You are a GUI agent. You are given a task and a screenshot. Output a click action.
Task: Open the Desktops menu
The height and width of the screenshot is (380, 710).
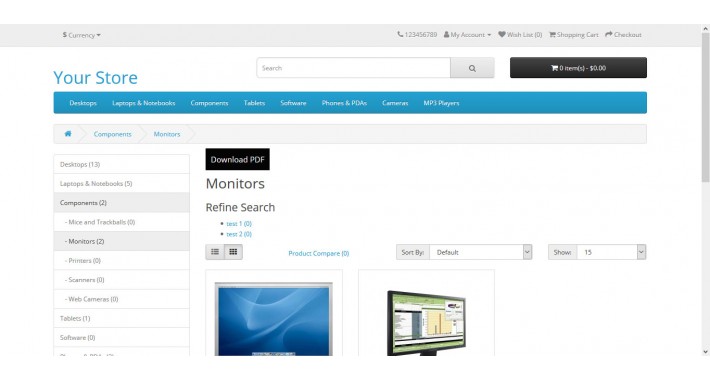[x=83, y=103]
